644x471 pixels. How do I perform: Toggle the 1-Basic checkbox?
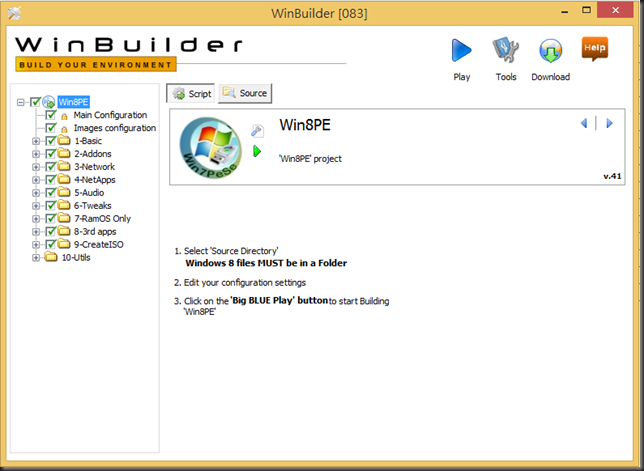[x=51, y=141]
